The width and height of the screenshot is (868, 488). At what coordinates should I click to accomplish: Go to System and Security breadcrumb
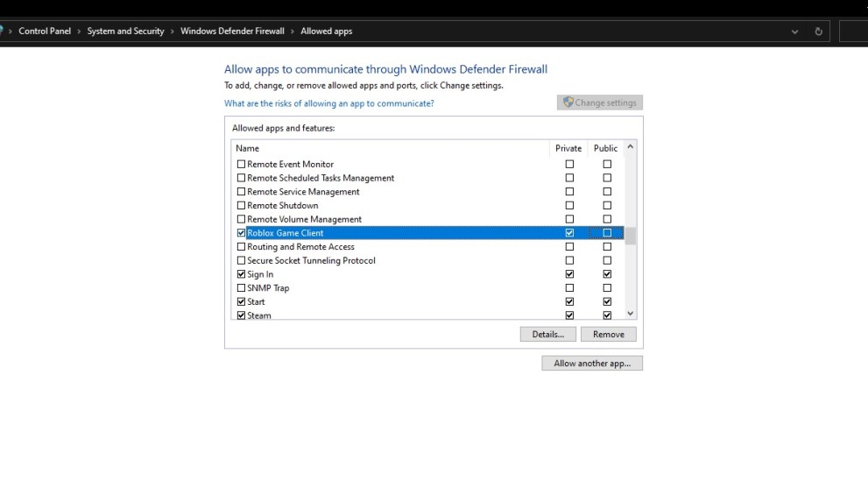tap(125, 31)
